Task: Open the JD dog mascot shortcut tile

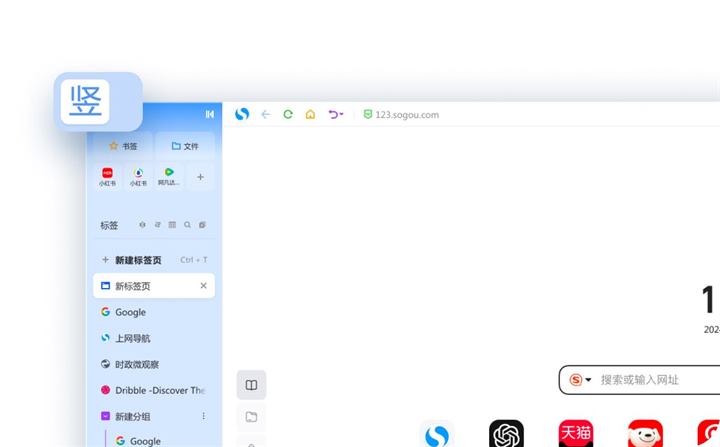Action: (x=645, y=433)
